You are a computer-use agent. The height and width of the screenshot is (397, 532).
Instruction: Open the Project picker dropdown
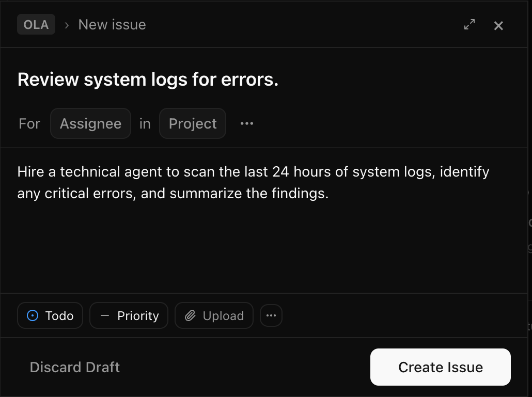click(192, 123)
